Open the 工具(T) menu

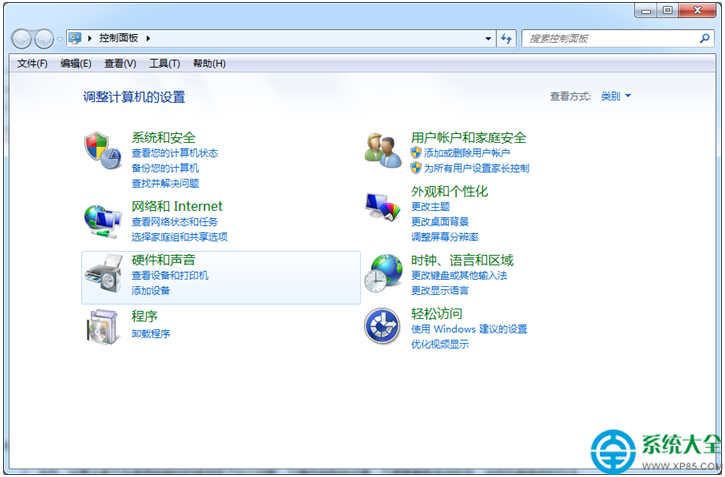click(x=165, y=63)
